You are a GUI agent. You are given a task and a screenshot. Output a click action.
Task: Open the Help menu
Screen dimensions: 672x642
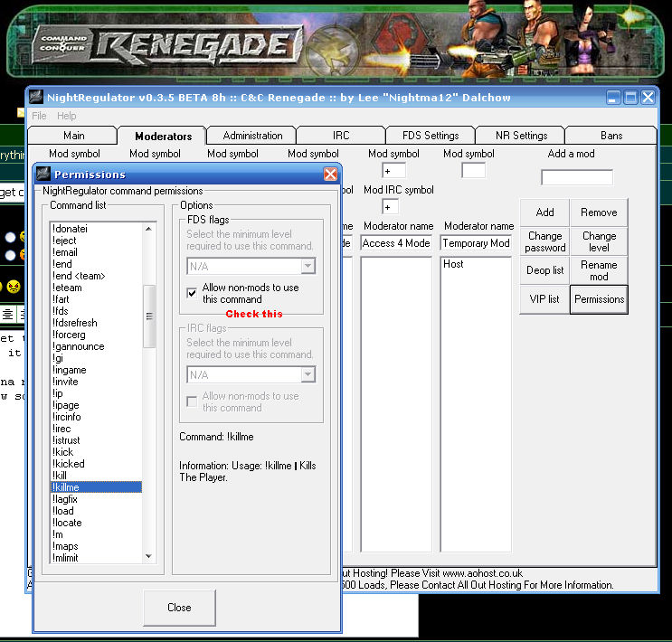(67, 116)
